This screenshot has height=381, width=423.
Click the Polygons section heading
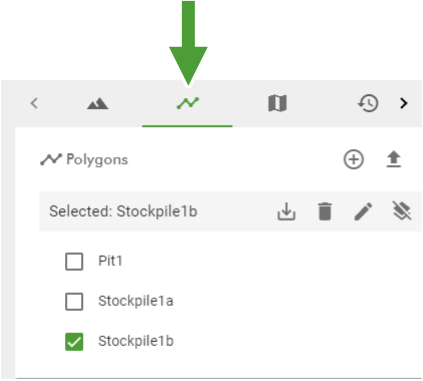click(97, 160)
